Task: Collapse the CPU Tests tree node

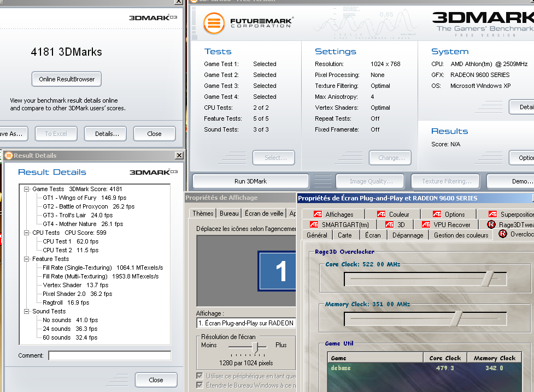Action: [x=26, y=233]
